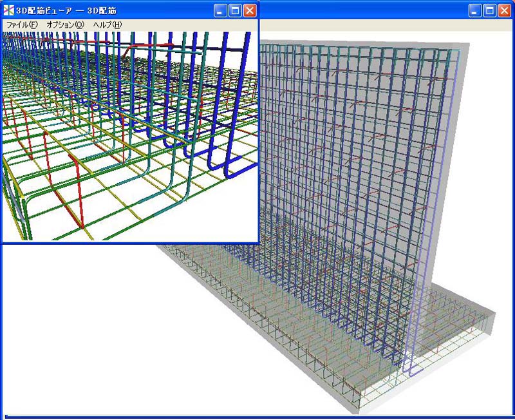The height and width of the screenshot is (420, 515).
Task: Open the ヘルプ(H) menu
Action: tap(108, 24)
